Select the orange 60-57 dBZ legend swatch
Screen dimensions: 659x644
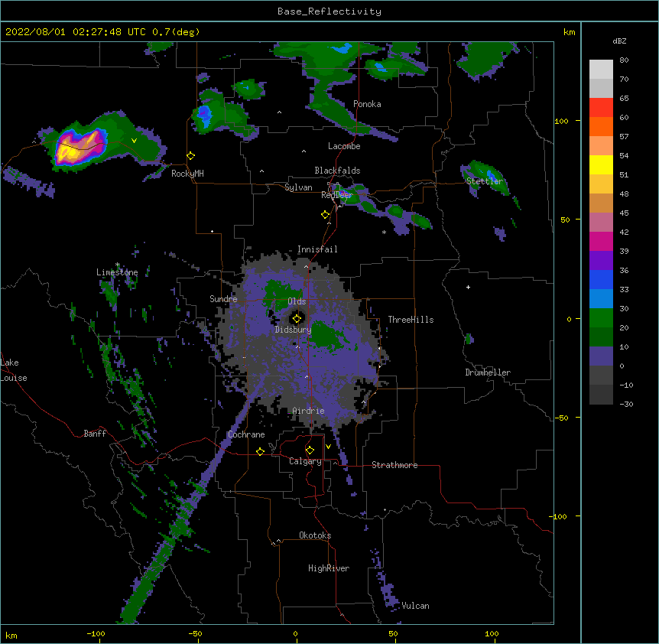click(x=601, y=126)
